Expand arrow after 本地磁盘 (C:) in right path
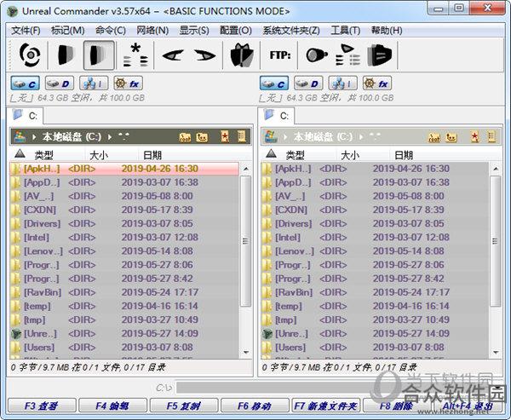Viewport: 511px width, 420px height. [361, 137]
